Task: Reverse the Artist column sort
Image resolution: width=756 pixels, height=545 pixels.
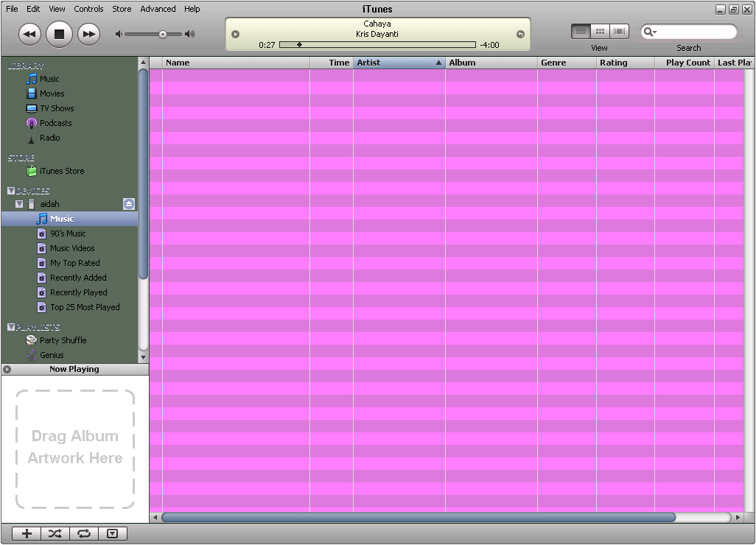Action: tap(399, 63)
